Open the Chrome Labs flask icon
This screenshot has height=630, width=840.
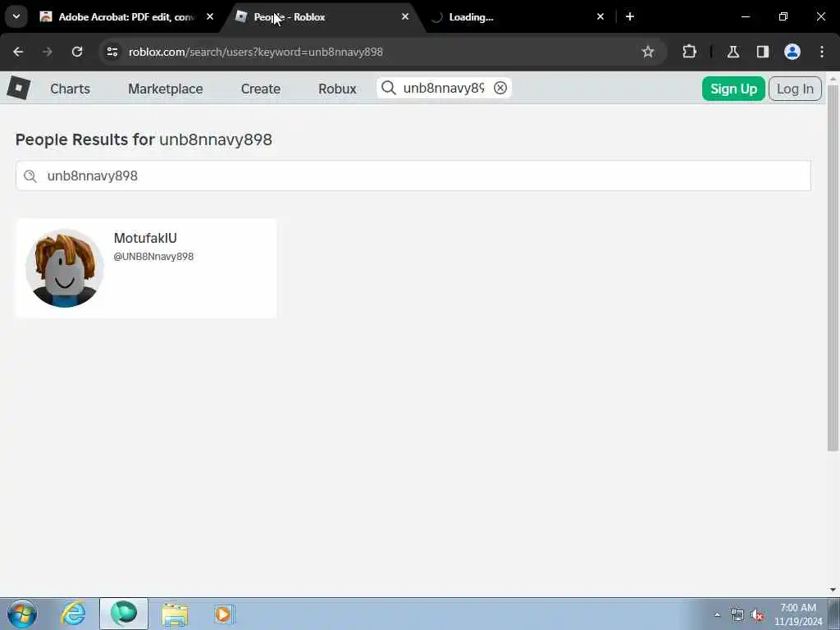coord(733,52)
